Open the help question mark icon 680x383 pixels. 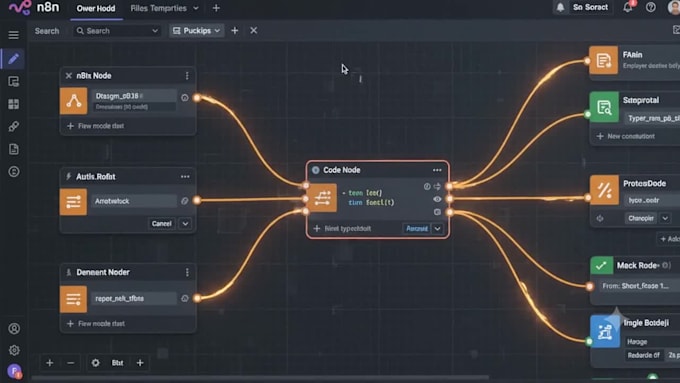point(651,7)
